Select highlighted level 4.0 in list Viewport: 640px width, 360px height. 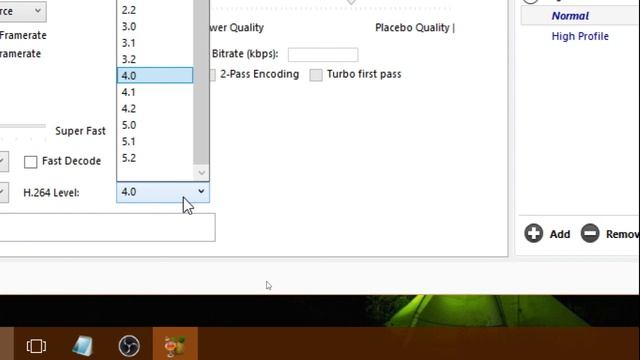(155, 76)
